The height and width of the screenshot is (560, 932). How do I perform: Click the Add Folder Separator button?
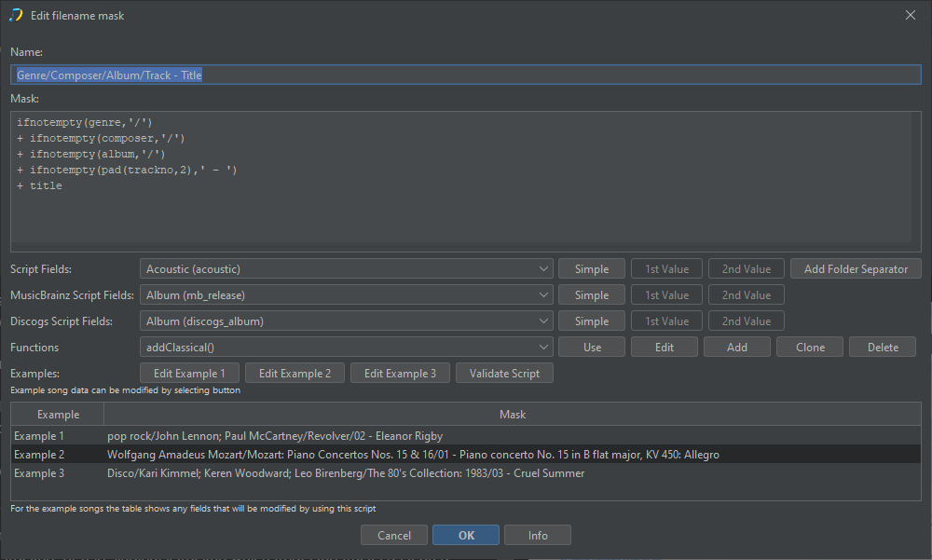[x=856, y=269]
